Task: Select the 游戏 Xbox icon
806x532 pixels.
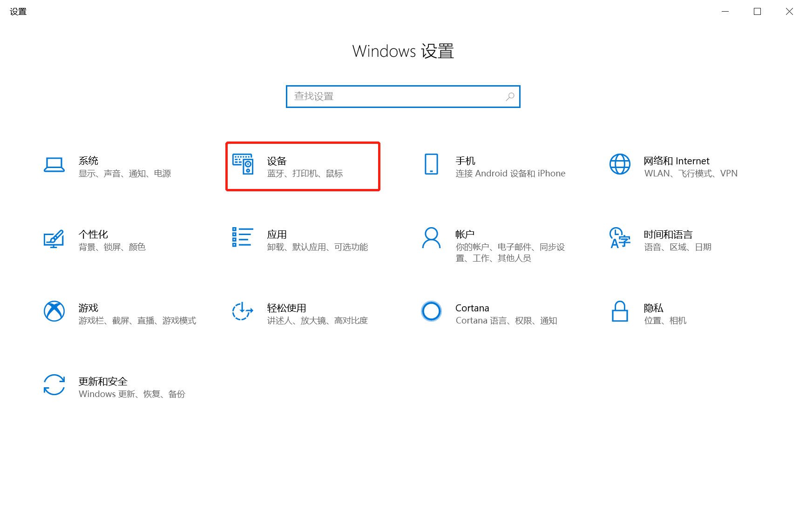Action: coord(54,311)
